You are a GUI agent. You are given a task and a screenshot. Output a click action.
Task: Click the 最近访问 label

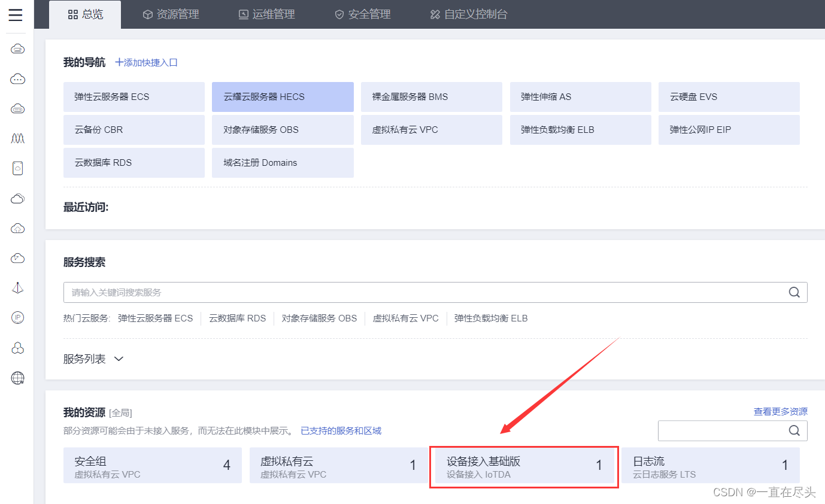click(x=86, y=208)
